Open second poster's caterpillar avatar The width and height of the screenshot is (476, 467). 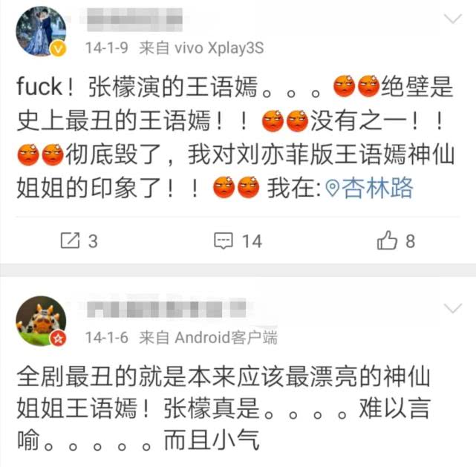(x=41, y=321)
